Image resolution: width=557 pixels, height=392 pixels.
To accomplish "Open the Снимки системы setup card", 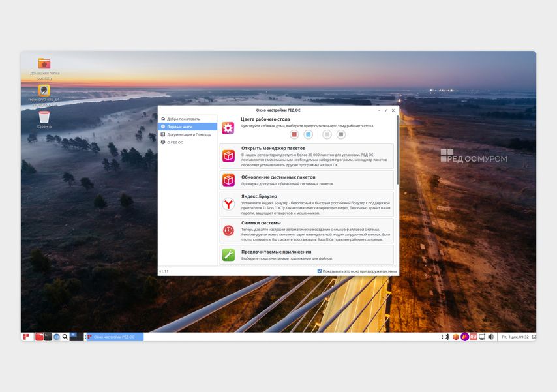I will tap(307, 231).
